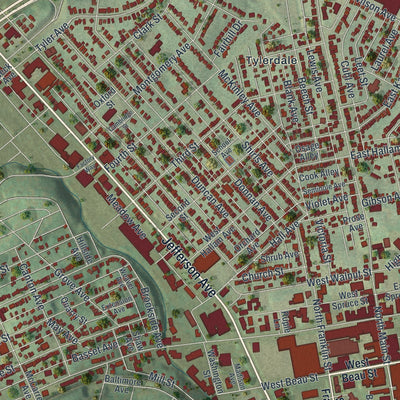
Task: Click the West Hallam Ave label
Action: pyautogui.click(x=217, y=241)
